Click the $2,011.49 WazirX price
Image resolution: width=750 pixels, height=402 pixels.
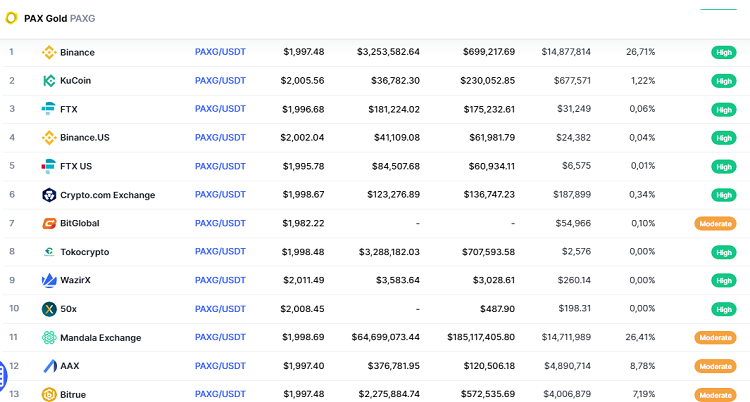click(x=303, y=280)
